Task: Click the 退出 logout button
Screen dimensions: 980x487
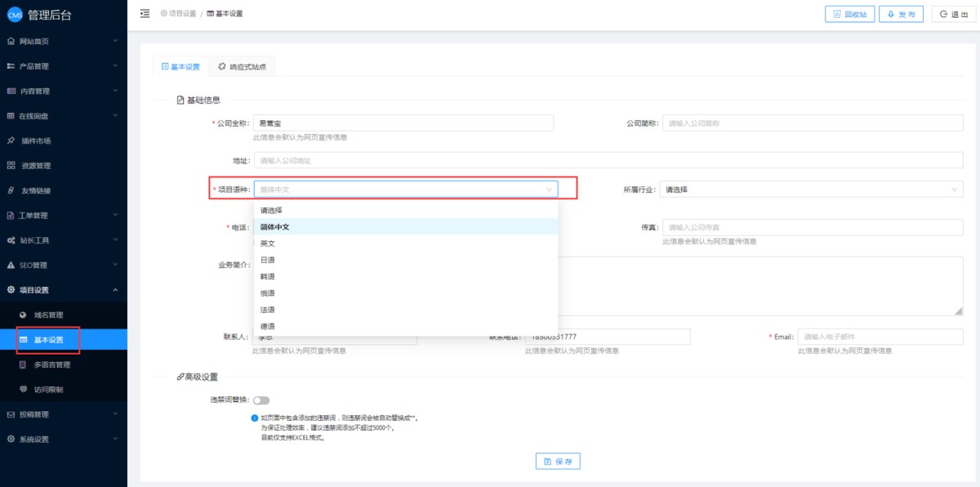Action: pos(952,14)
